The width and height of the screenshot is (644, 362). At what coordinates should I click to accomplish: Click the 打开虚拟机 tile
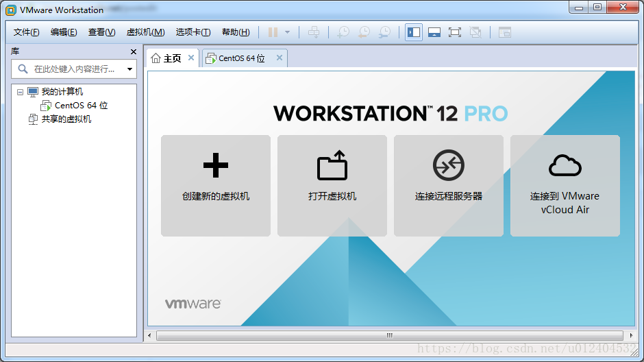pos(332,186)
